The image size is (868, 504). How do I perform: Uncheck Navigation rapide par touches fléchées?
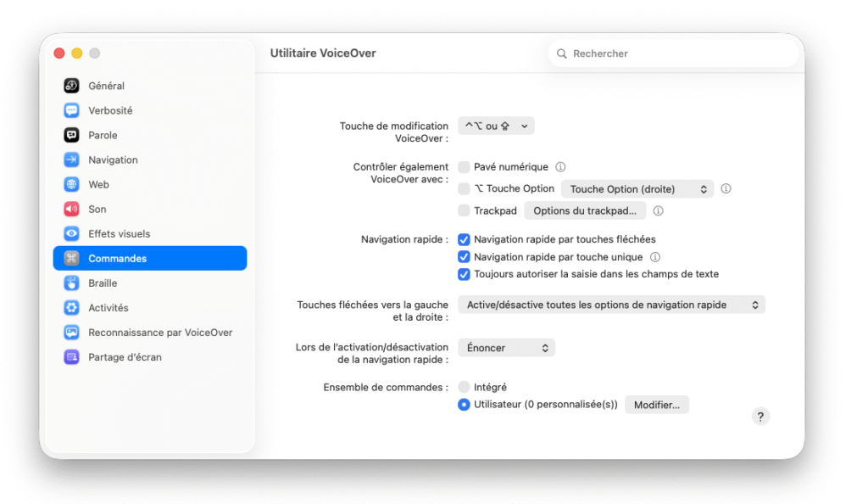pyautogui.click(x=464, y=239)
